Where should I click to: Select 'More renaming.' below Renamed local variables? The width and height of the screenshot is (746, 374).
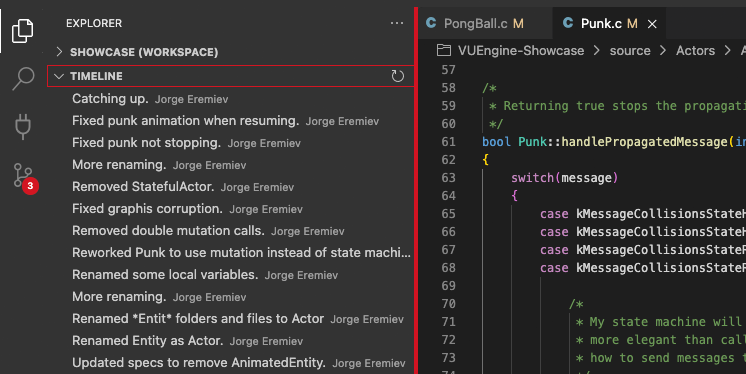(x=231, y=297)
